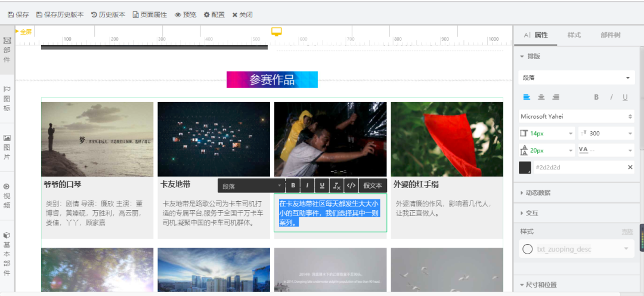
Task: Click 保存历史版本 in top toolbar
Action: click(x=60, y=15)
